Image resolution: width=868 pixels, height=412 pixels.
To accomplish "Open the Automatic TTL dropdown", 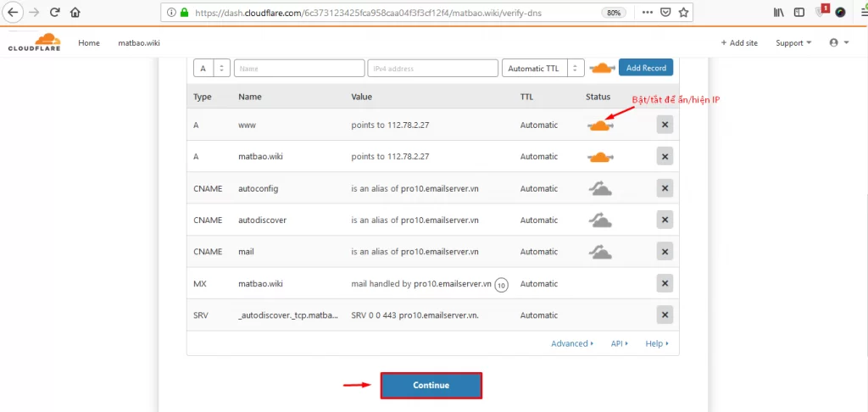I will click(x=543, y=68).
